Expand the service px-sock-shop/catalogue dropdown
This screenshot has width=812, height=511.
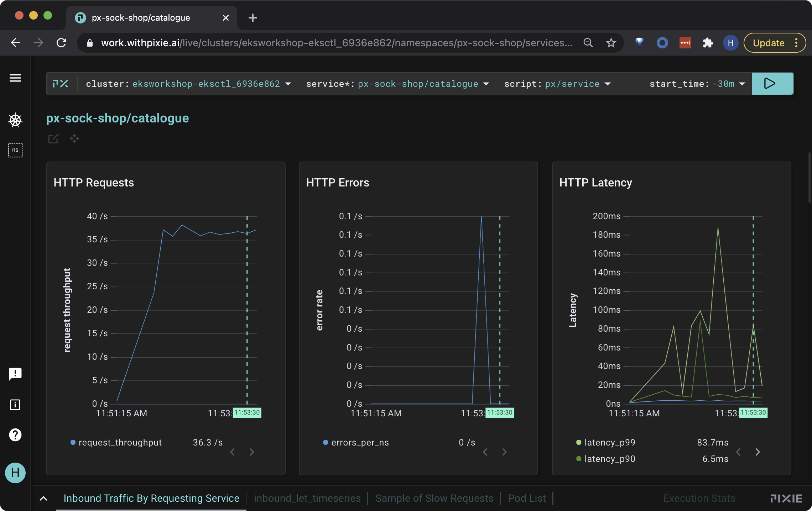pos(485,83)
